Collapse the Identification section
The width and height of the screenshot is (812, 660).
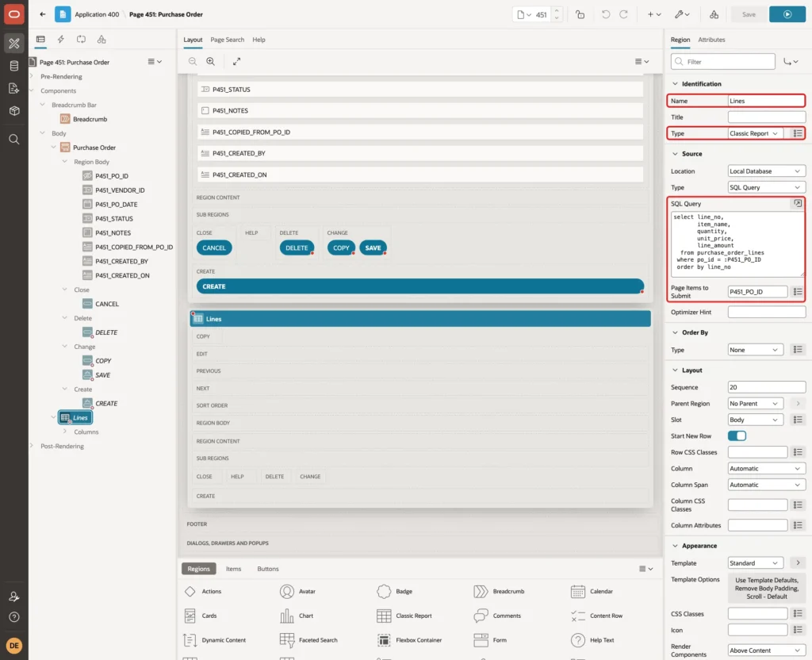(x=675, y=84)
